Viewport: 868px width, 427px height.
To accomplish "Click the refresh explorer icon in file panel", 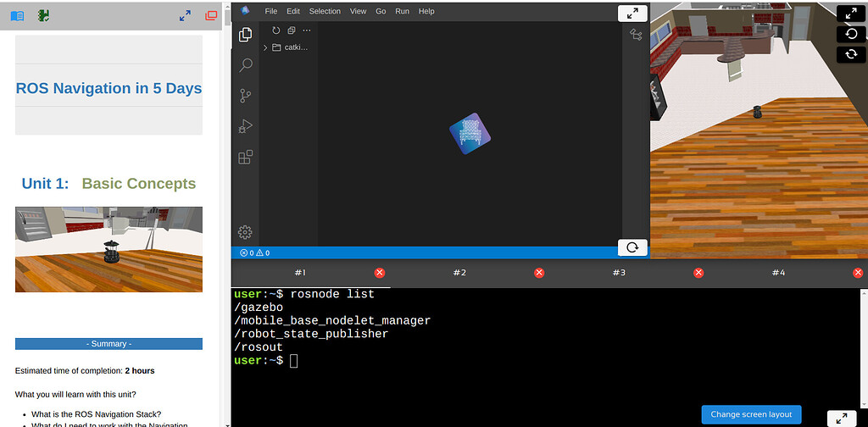I will pyautogui.click(x=276, y=30).
